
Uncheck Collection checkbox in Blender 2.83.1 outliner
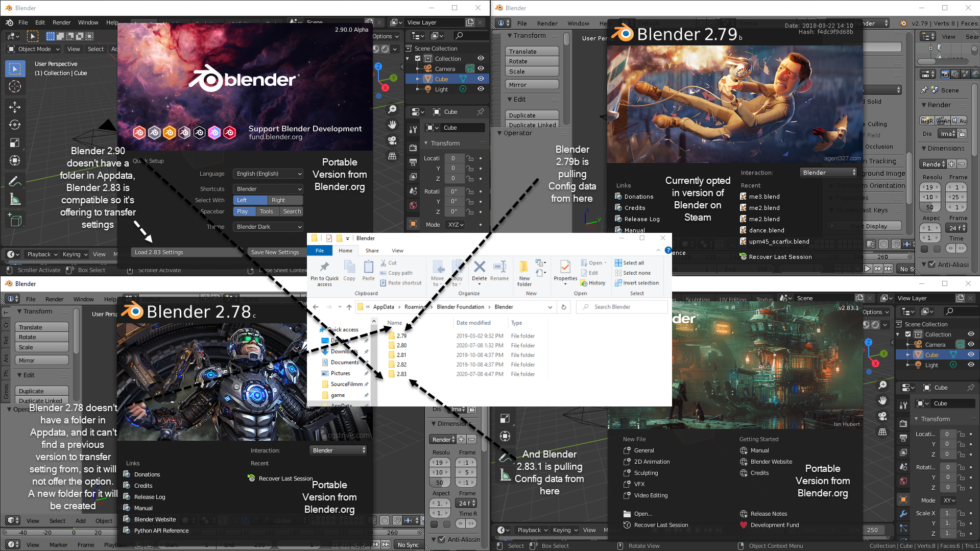tap(908, 334)
